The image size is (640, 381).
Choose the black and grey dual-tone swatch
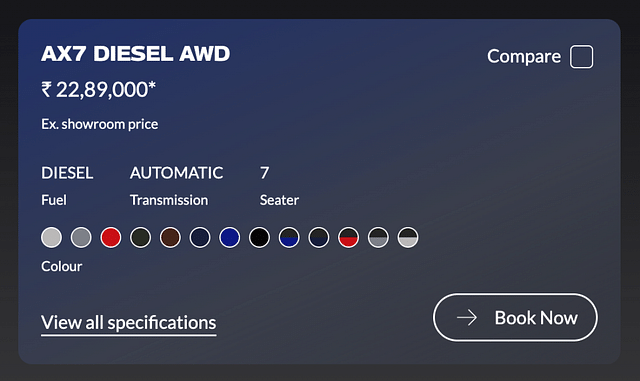[x=378, y=237]
